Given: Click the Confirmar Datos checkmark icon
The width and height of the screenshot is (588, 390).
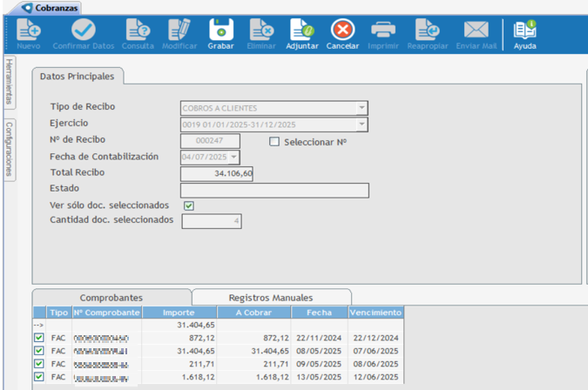Looking at the screenshot, I should tap(84, 30).
